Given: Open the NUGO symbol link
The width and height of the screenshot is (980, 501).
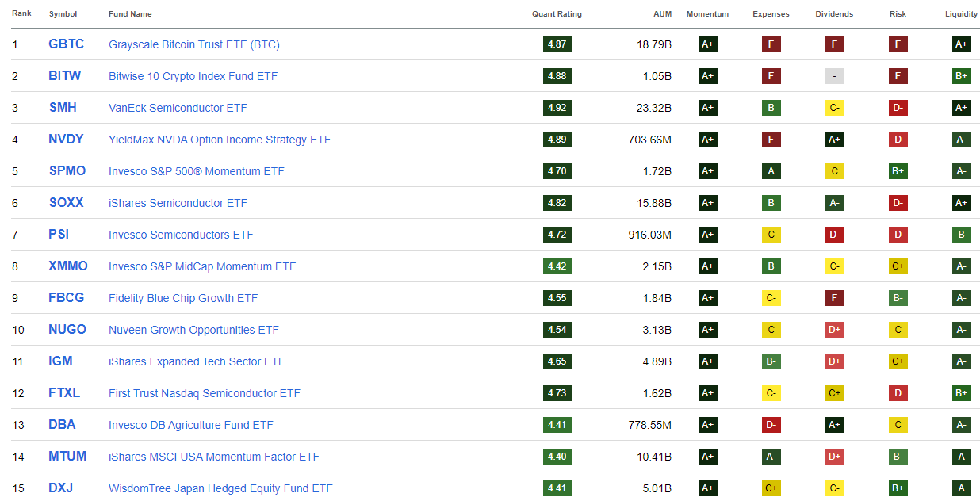Looking at the screenshot, I should pos(67,330).
